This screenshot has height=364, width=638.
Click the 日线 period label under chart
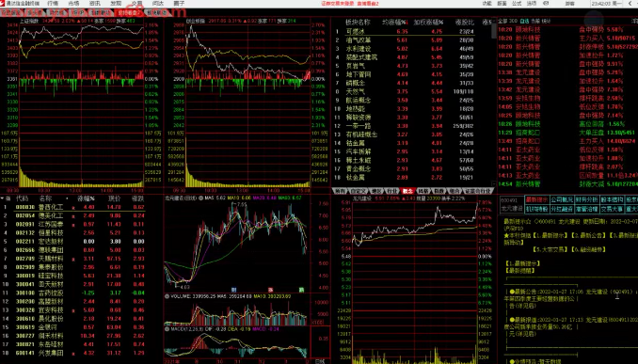[320, 361]
